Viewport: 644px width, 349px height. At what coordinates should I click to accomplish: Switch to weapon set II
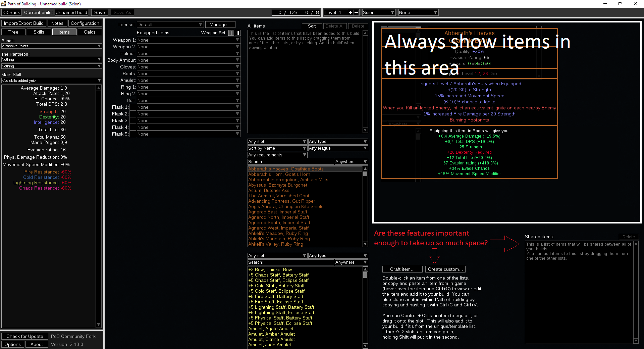pos(238,33)
